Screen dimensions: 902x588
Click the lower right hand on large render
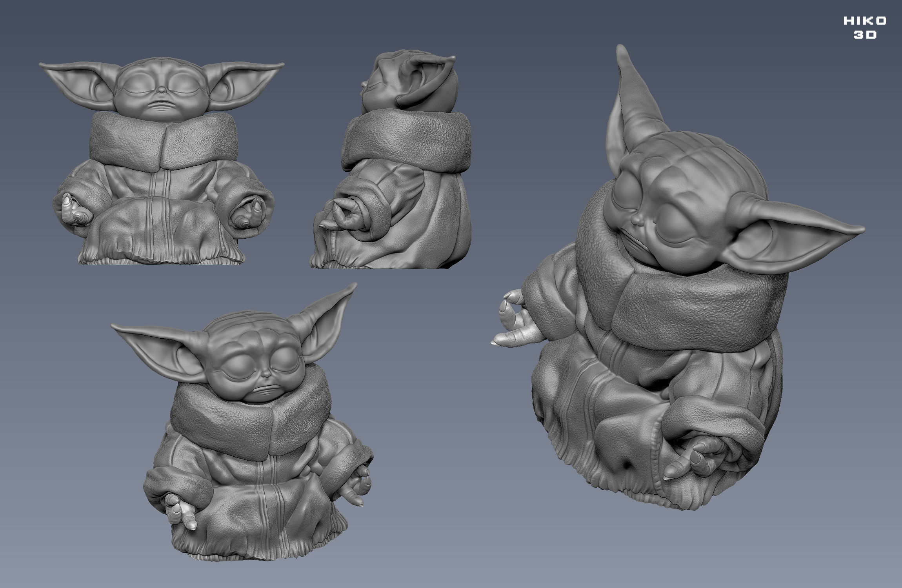pos(694,459)
